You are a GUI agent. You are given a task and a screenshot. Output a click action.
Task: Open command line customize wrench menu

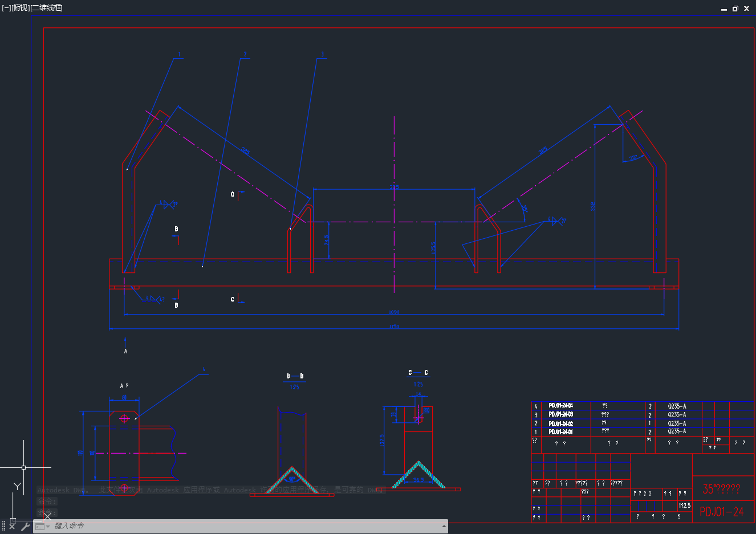(25, 527)
